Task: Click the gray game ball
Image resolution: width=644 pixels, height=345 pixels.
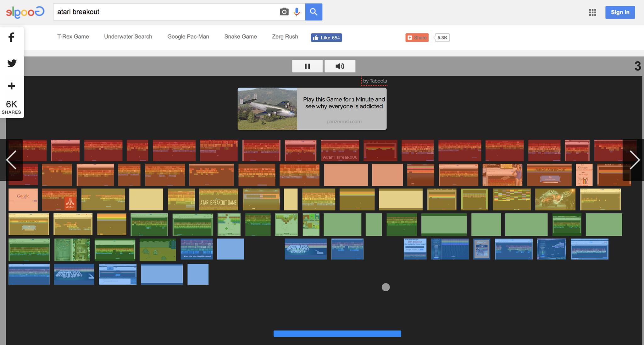Action: (386, 287)
